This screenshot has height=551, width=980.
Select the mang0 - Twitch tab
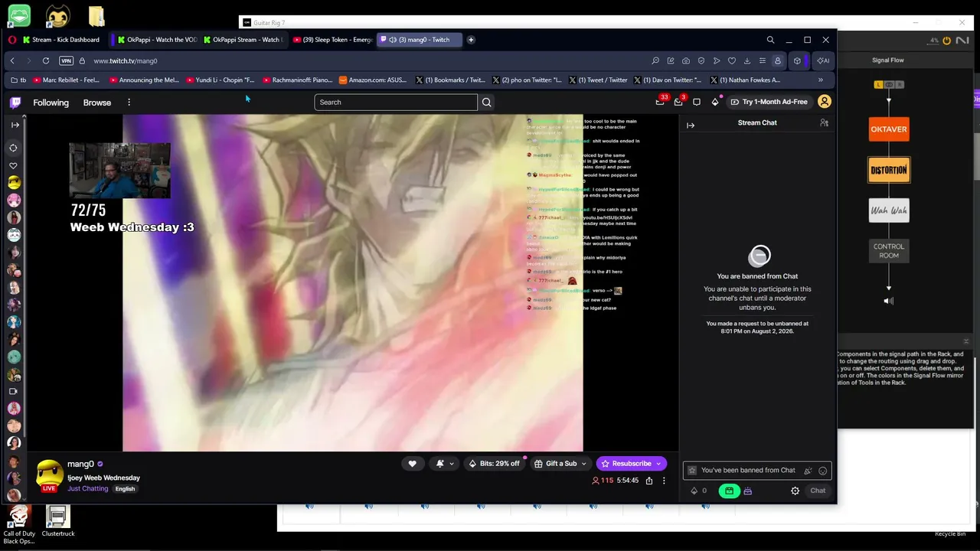[420, 40]
